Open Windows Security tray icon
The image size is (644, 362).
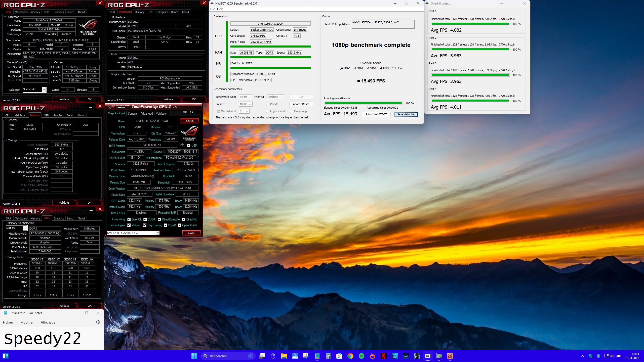(x=590, y=356)
